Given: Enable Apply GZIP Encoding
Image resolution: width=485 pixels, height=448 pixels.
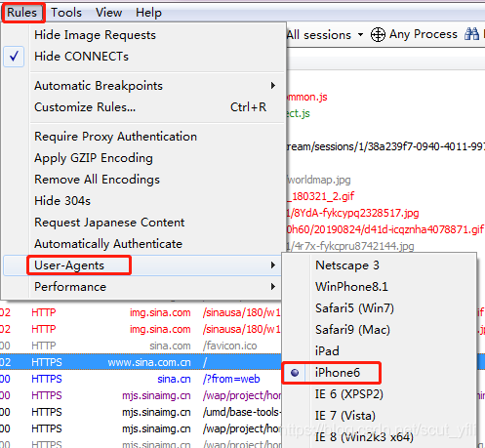Looking at the screenshot, I should [94, 158].
